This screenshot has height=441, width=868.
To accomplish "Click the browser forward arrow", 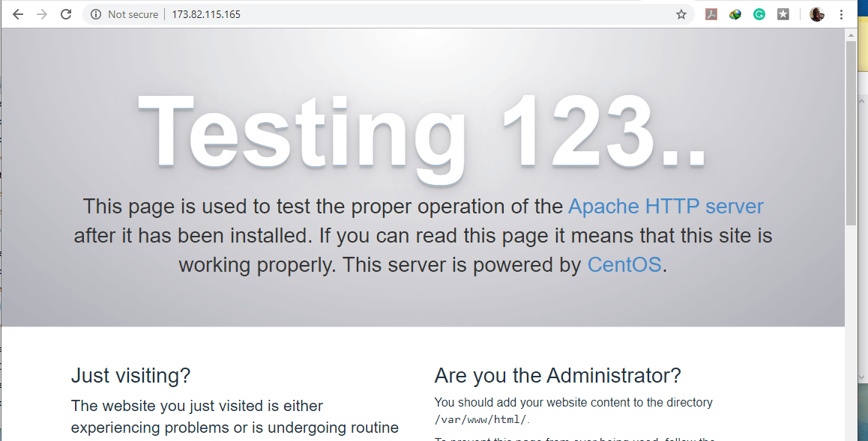I will (x=42, y=14).
